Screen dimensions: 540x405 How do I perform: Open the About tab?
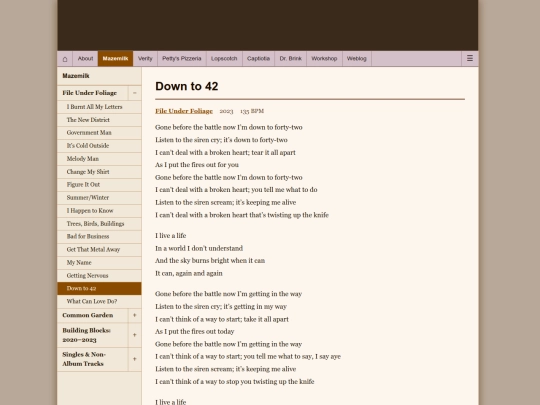[x=85, y=59]
